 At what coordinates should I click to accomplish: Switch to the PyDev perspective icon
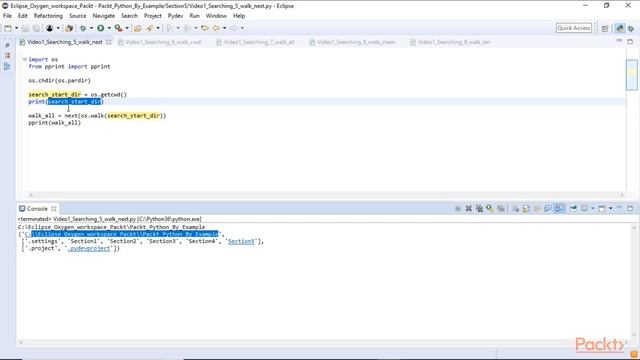pyautogui.click(x=620, y=28)
